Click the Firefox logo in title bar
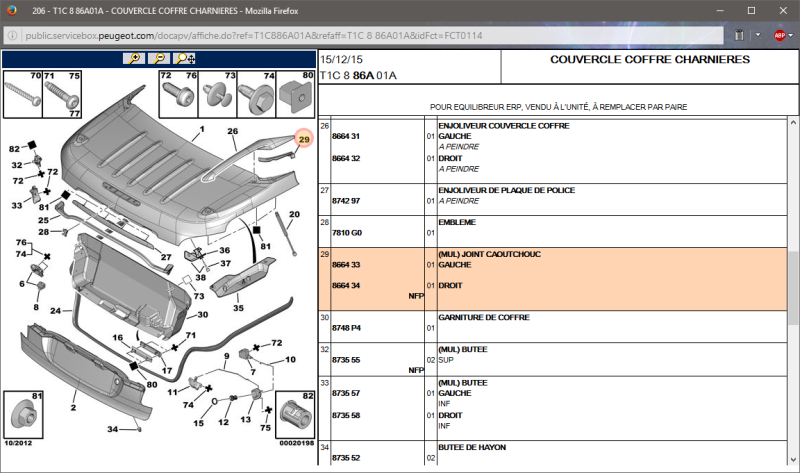This screenshot has height=473, width=800. click(11, 10)
